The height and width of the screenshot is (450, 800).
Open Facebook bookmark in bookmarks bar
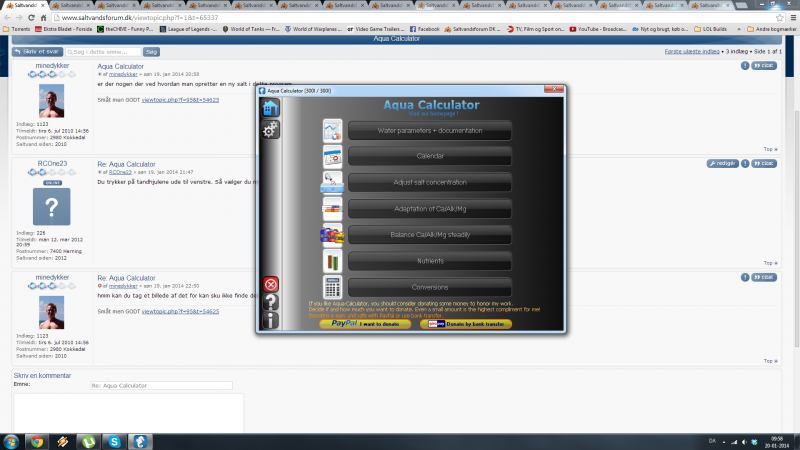(x=424, y=29)
